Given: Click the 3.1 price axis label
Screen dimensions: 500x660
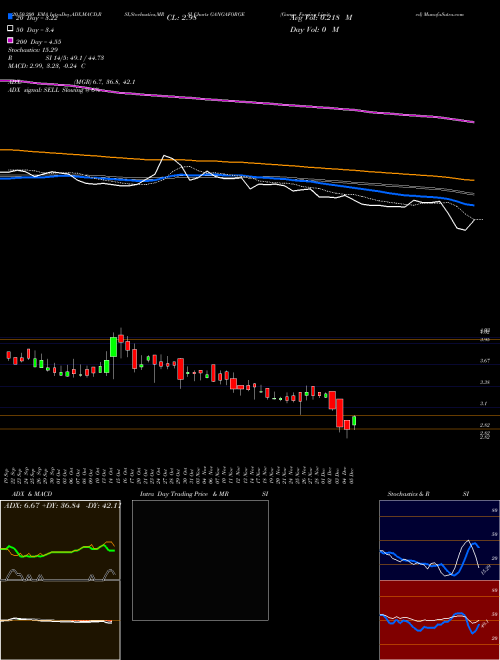Looking at the screenshot, I should click(484, 403).
